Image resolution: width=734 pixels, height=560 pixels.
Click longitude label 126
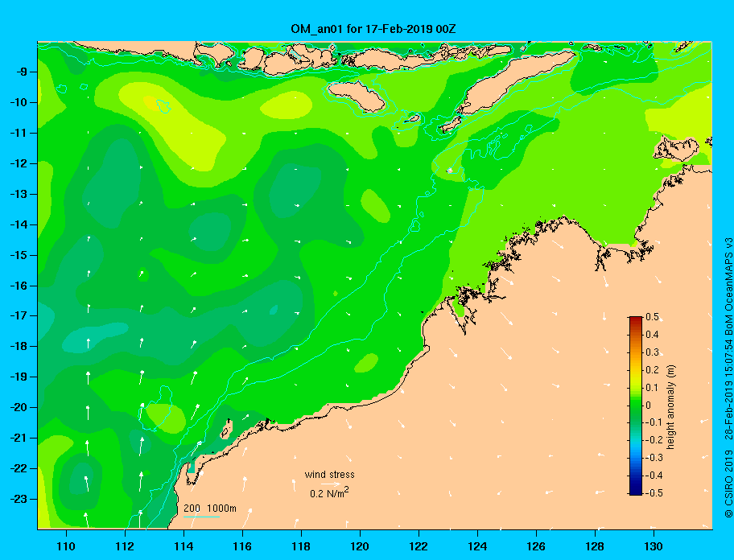coord(536,546)
